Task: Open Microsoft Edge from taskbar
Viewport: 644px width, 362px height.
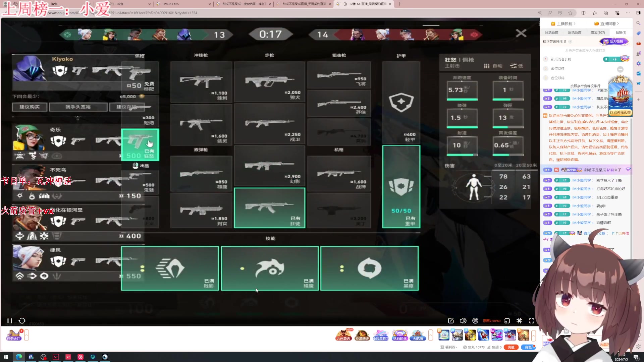Action: [19, 357]
